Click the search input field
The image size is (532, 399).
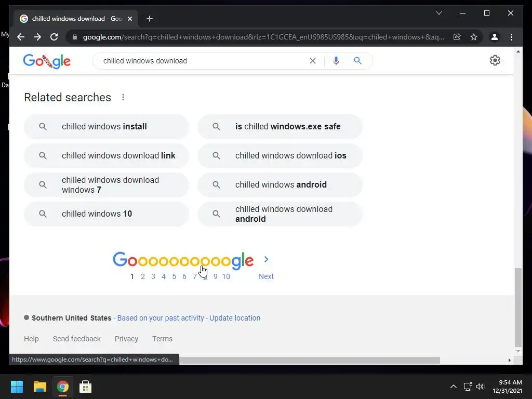click(204, 61)
